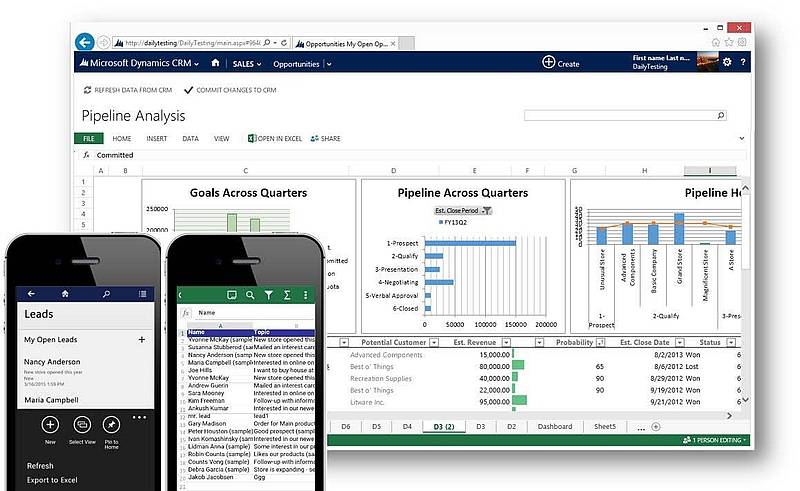The height and width of the screenshot is (491, 800).
Task: Click the Pipeline Analysis search field
Action: 630,116
